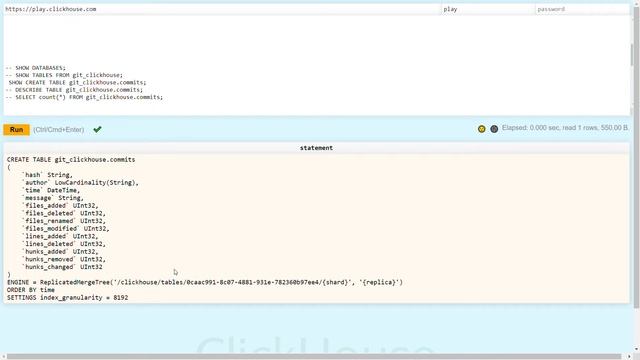Click the `files_modified` UInt32 line
The height and width of the screenshot is (360, 640).
point(66,229)
